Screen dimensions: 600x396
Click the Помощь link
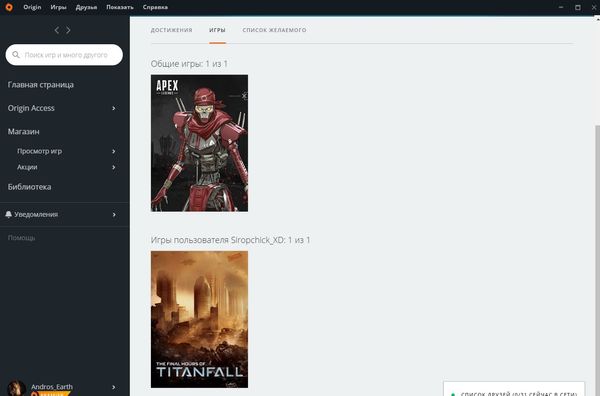(21, 238)
